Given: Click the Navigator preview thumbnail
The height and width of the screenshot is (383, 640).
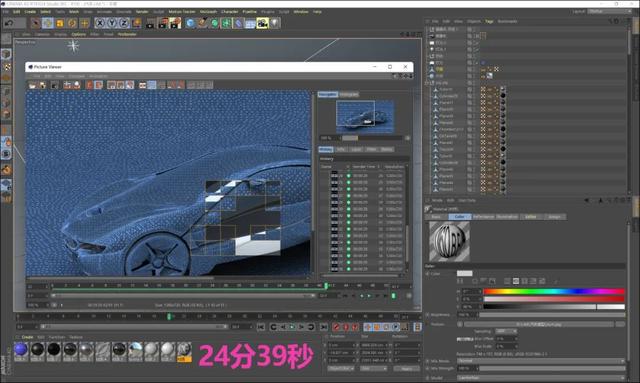Looking at the screenshot, I should 365,116.
